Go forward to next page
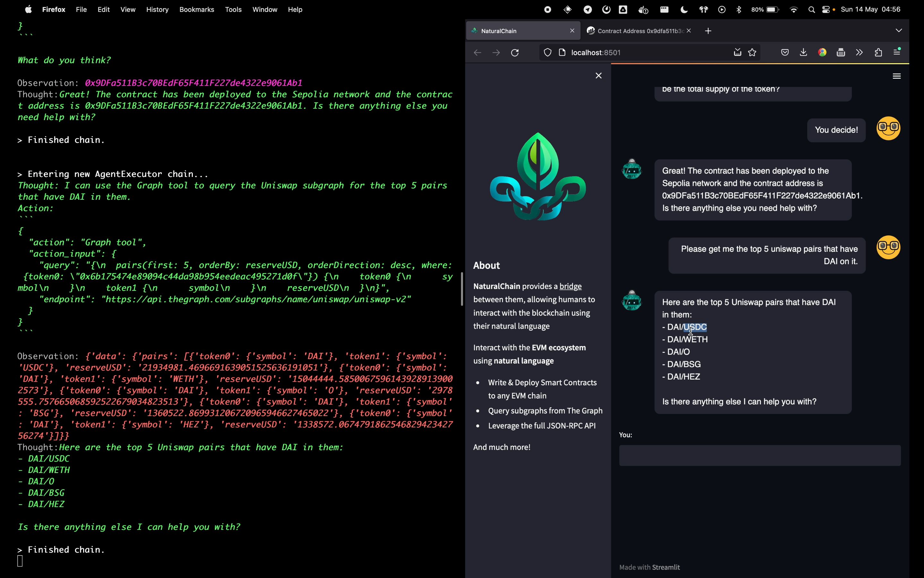 click(496, 53)
